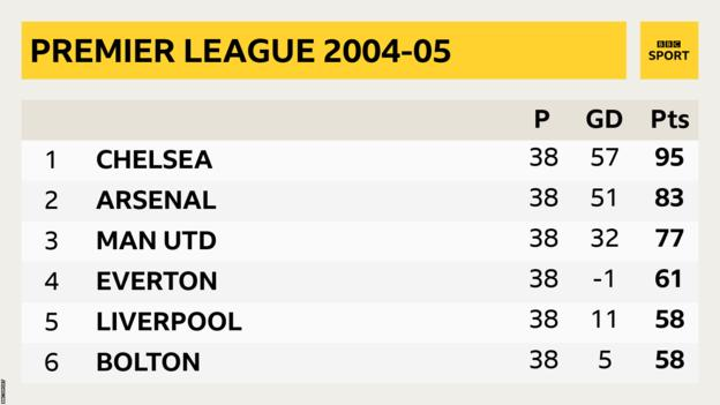Click the Chelsea team name
The height and width of the screenshot is (405, 720).
(154, 160)
